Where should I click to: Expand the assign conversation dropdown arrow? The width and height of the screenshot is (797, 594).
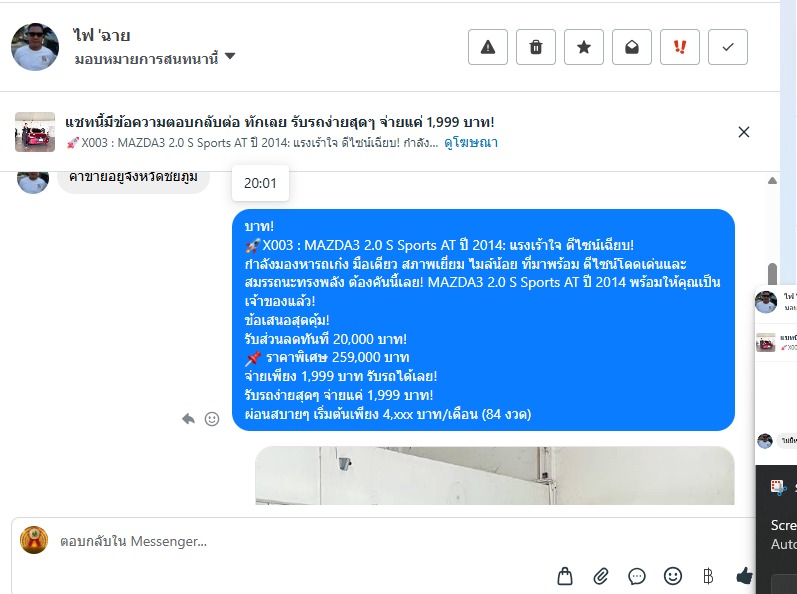click(x=230, y=56)
